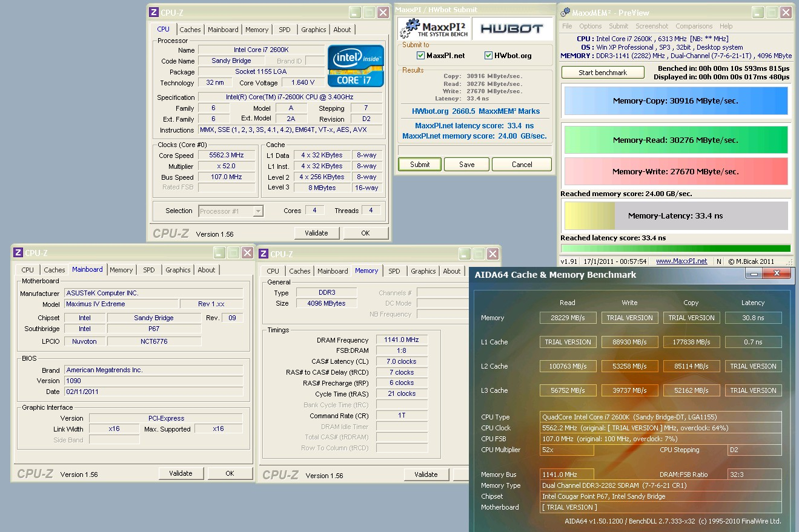Screen dimensions: 799x532
Task: Click the N indicator in MaxxMEM² status bar
Action: 718,261
